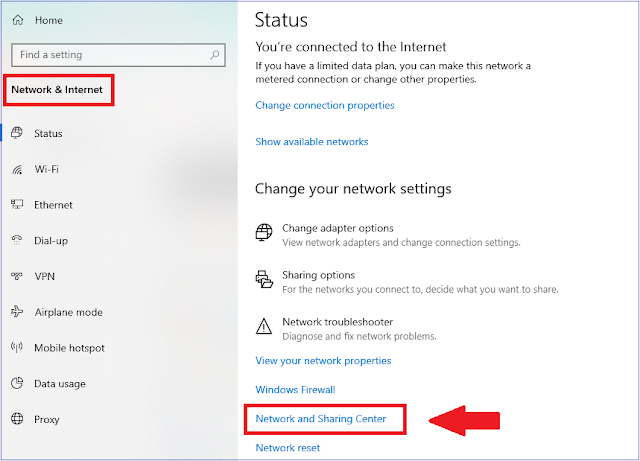Click the Network troubleshooter warning icon
Image resolution: width=640 pixels, height=461 pixels.
pos(264,328)
